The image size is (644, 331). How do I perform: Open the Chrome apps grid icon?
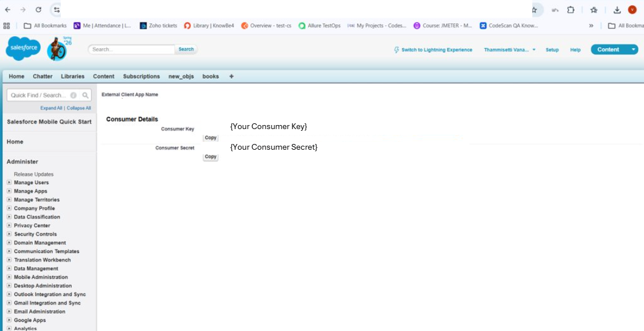click(7, 26)
